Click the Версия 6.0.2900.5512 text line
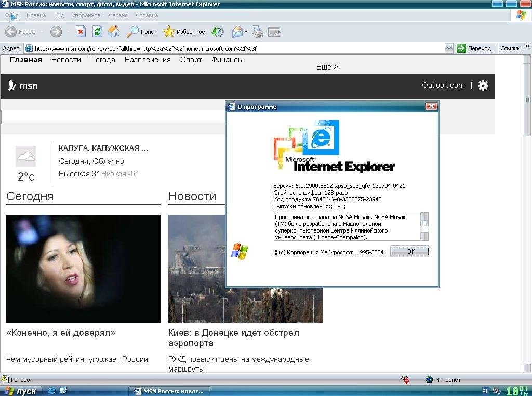Screen dimensions: 532x396 pyautogui.click(x=339, y=186)
